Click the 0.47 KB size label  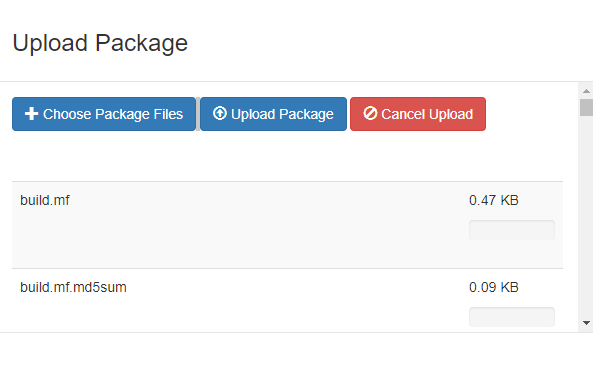(x=494, y=200)
